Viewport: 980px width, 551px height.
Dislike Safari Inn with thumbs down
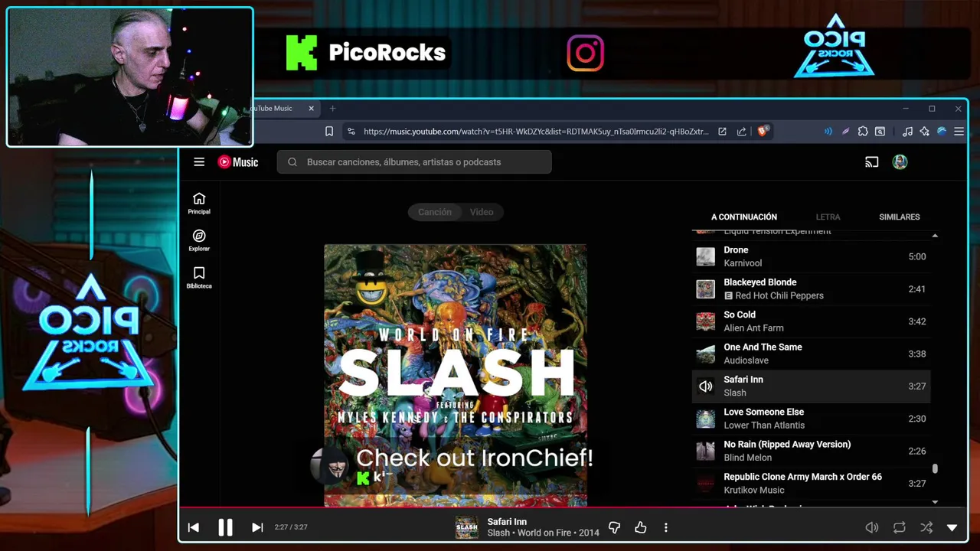(x=614, y=527)
